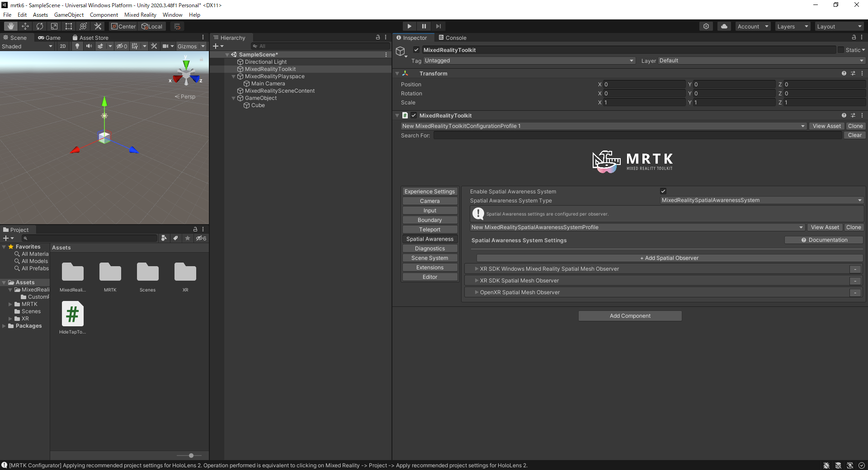Toggle MixedRealityToolkit object active checkbox
This screenshot has height=470, width=868.
416,50
